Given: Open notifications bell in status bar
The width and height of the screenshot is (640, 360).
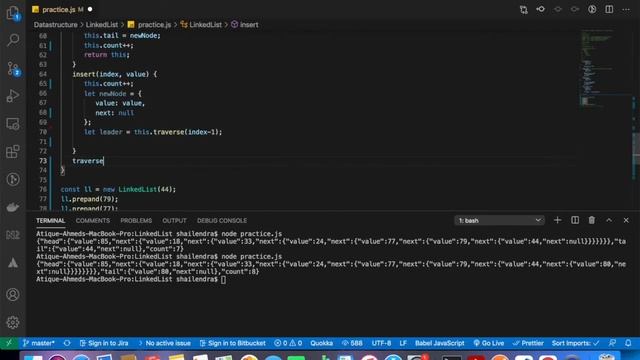Looking at the screenshot, I should (628, 343).
